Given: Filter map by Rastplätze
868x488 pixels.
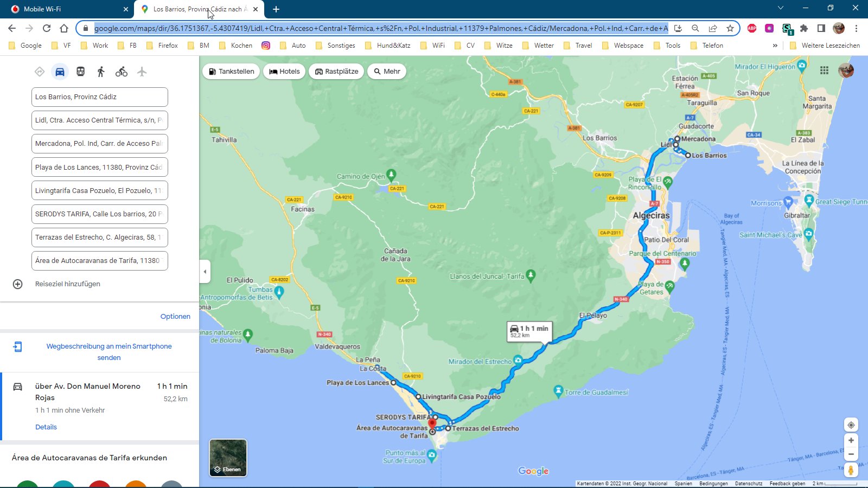Looking at the screenshot, I should (x=337, y=71).
